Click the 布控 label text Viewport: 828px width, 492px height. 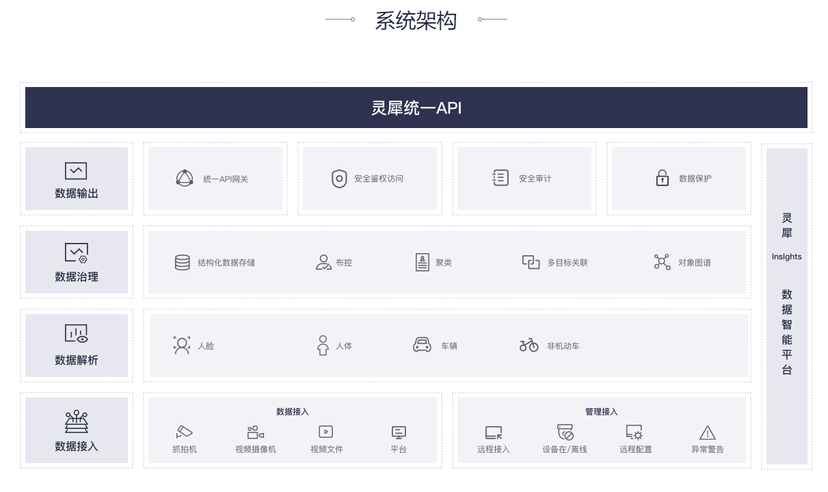343,263
